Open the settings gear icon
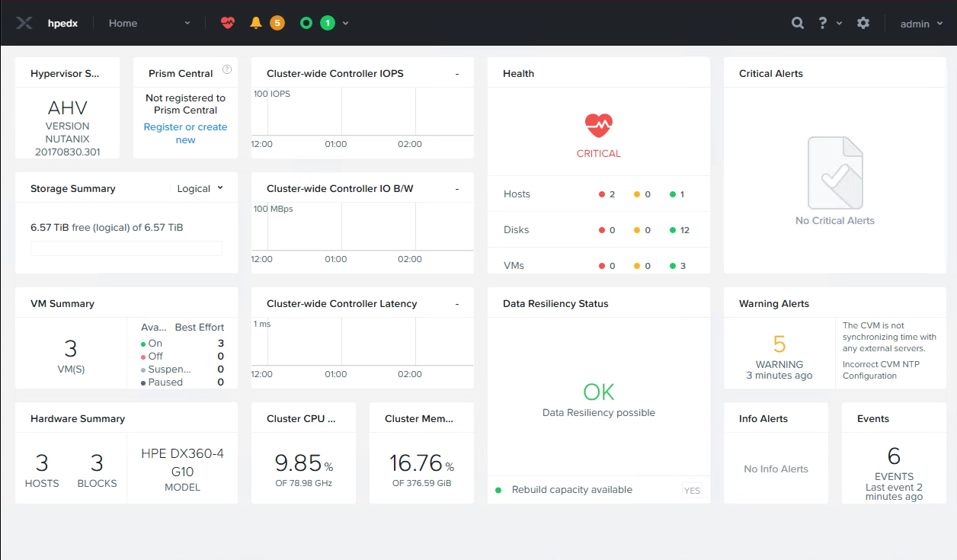Image resolution: width=957 pixels, height=560 pixels. [x=863, y=23]
